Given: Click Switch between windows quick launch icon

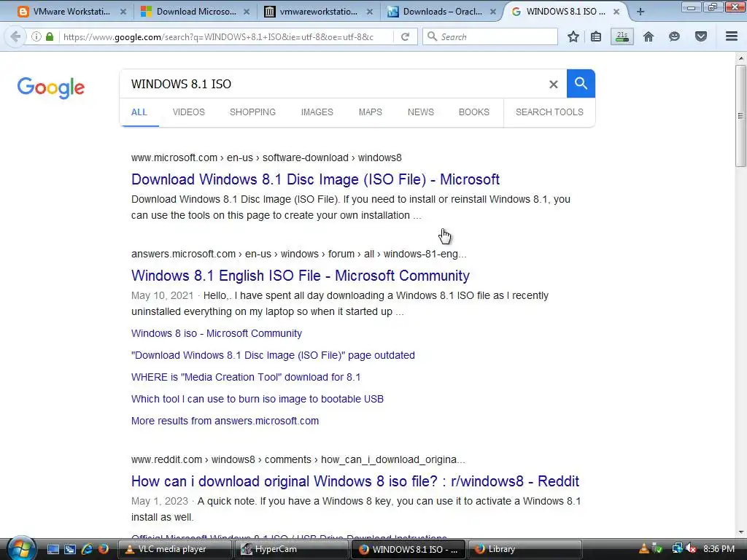Looking at the screenshot, I should click(x=69, y=549).
